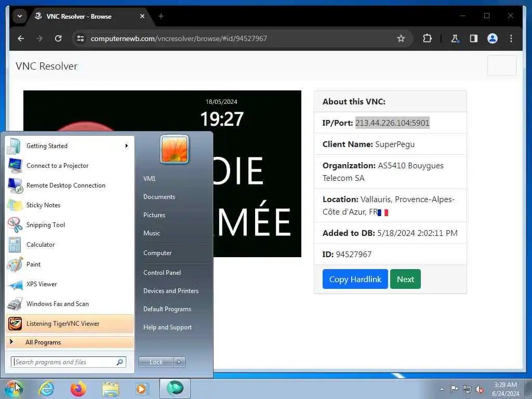Click the XPS Viewer paper plane icon
The image size is (532, 399).
tap(15, 284)
